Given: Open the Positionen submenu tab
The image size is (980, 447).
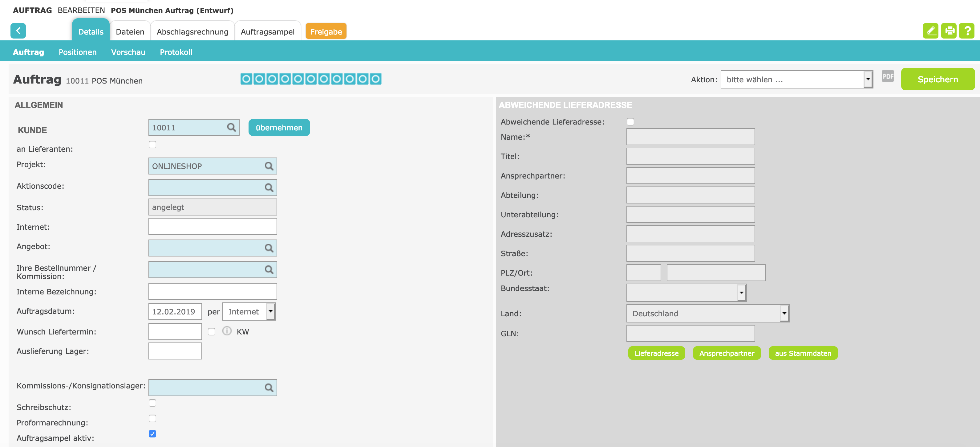Looking at the screenshot, I should (x=78, y=52).
